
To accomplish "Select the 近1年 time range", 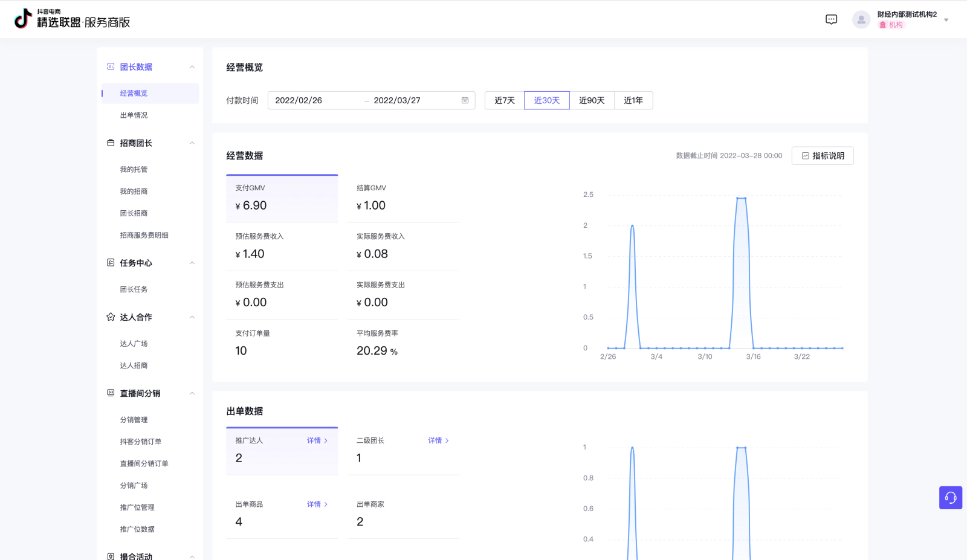I will click(633, 100).
